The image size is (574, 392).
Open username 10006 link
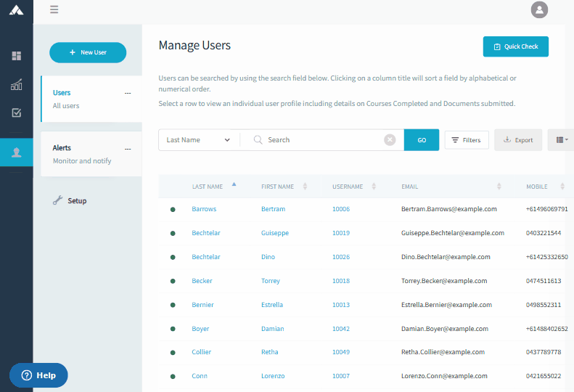click(341, 209)
